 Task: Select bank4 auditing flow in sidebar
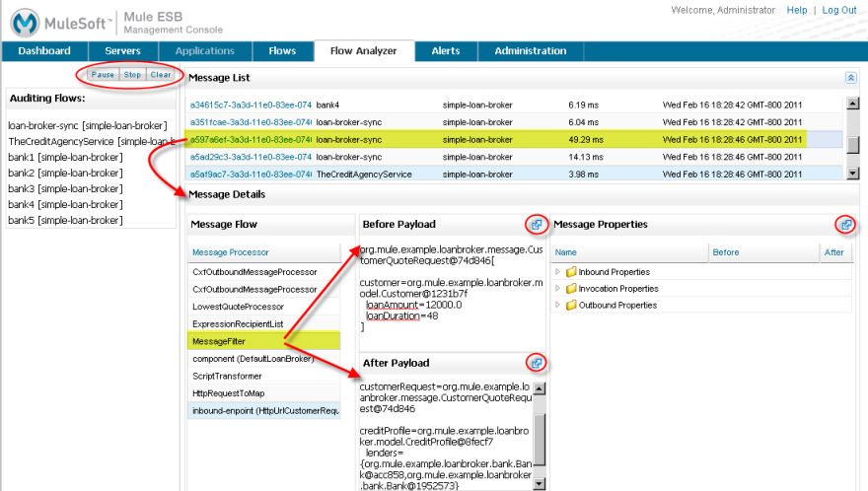pos(65,205)
